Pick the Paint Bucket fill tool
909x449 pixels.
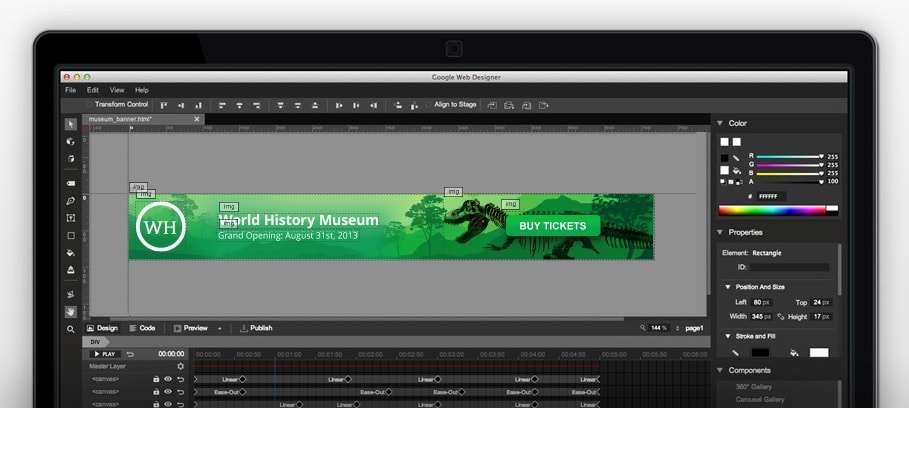tap(71, 253)
